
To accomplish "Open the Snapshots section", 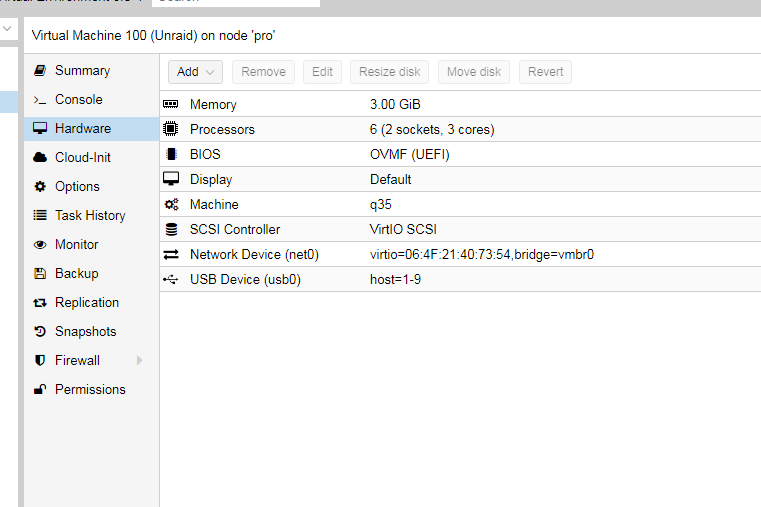I will point(85,331).
